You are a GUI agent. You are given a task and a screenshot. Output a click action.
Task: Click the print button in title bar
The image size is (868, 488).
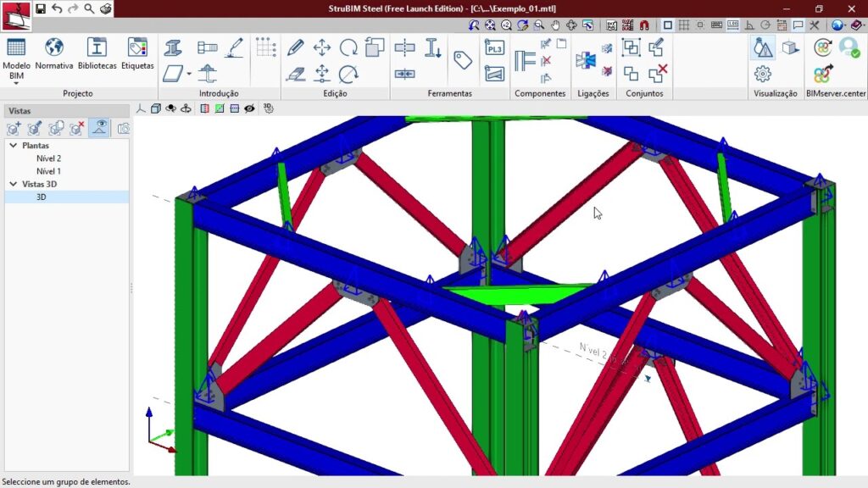click(x=105, y=8)
